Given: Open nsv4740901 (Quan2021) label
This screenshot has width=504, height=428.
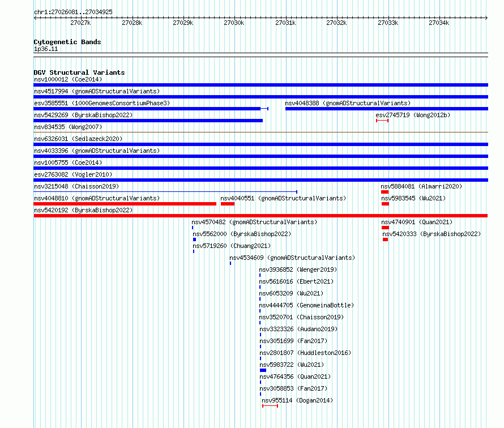Looking at the screenshot, I should coord(417,222).
